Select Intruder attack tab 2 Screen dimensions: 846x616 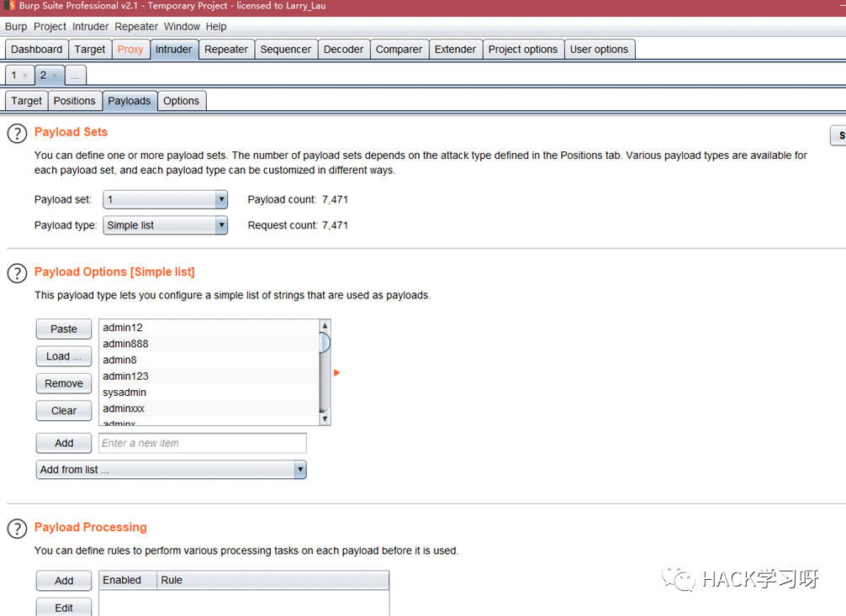coord(43,75)
